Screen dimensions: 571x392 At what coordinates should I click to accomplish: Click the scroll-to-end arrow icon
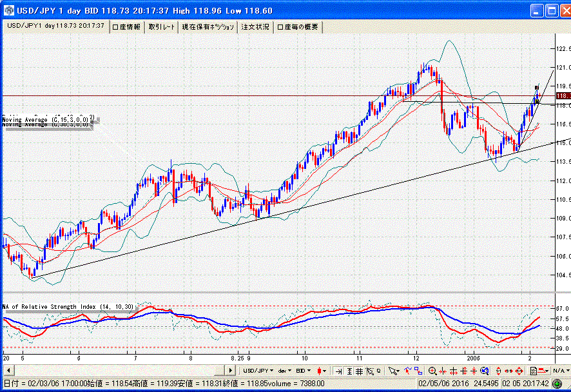(x=337, y=371)
